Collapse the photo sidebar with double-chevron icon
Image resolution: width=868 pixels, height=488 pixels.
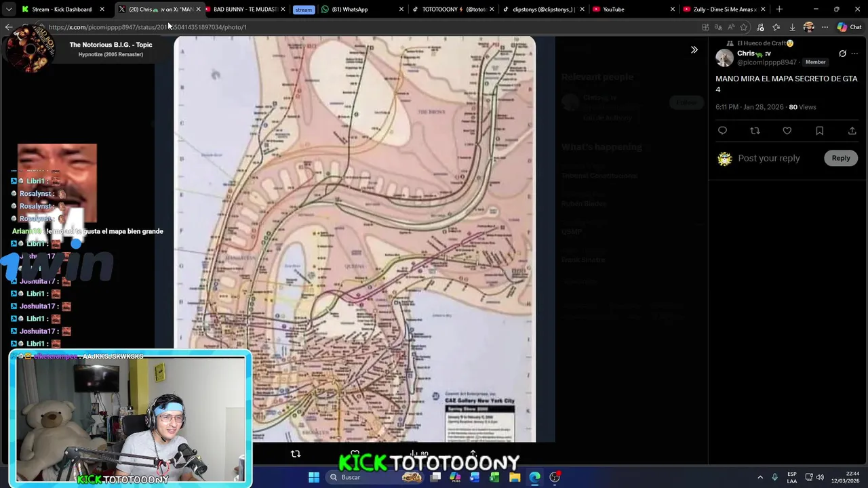point(694,49)
